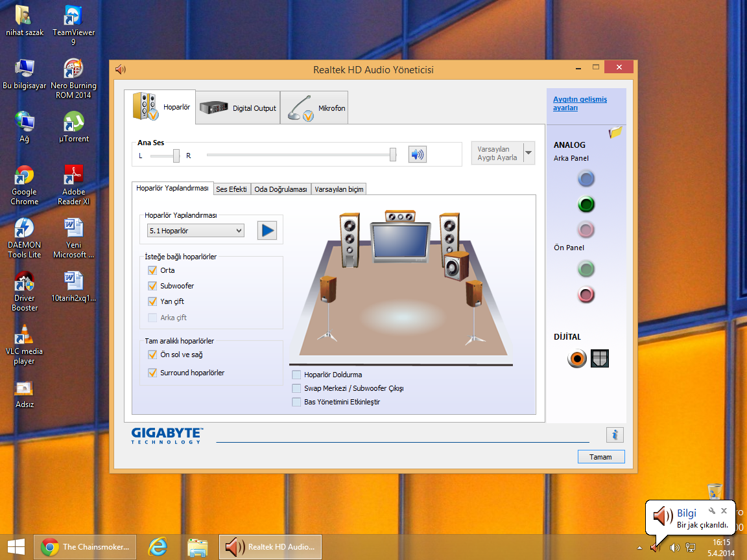
Task: Open the connector settings folder icon
Action: coord(615,132)
